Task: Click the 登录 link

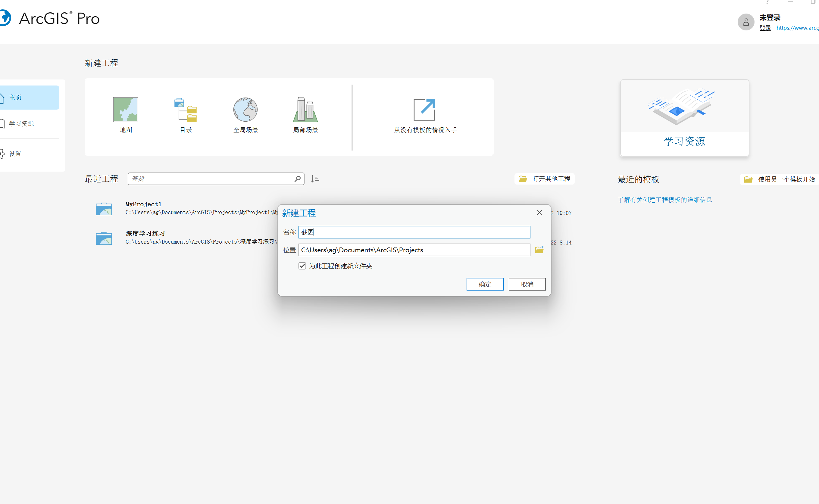Action: pos(765,28)
